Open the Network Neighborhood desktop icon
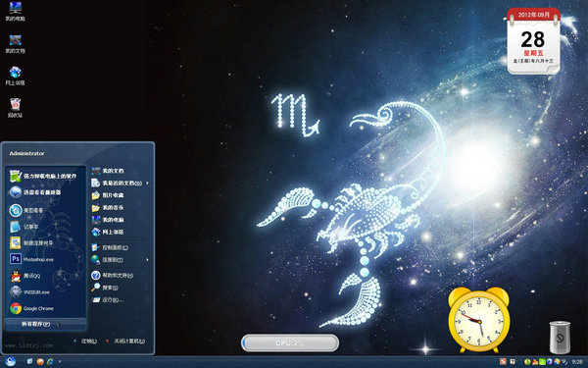The width and height of the screenshot is (588, 368). [x=15, y=76]
